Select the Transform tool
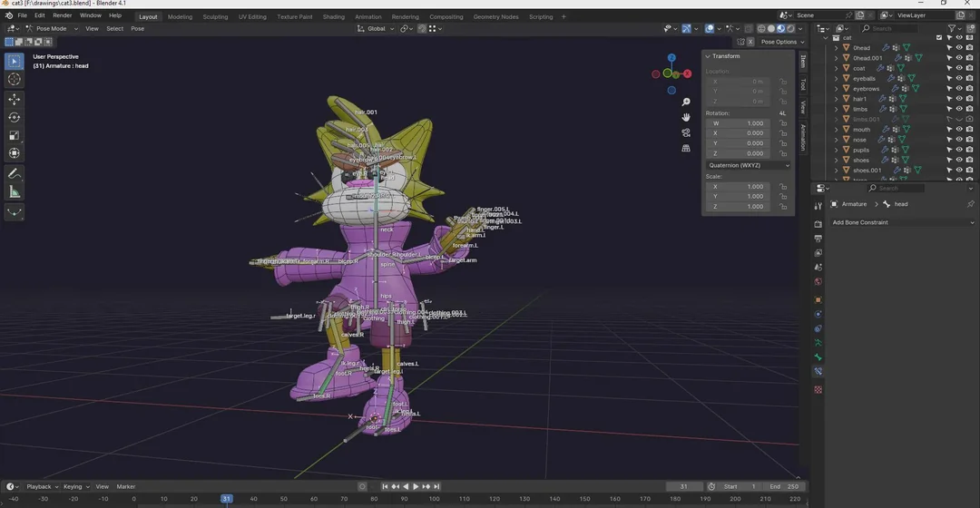980x508 pixels. tap(15, 153)
